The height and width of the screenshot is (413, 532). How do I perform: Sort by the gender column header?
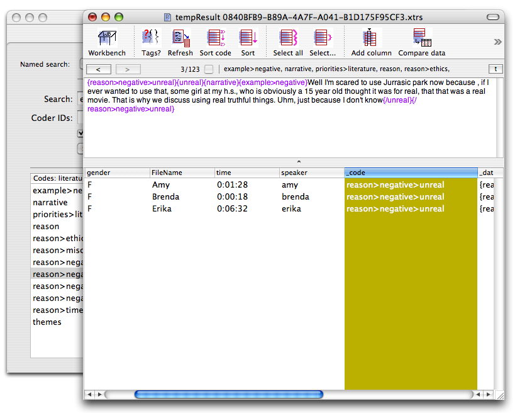(x=117, y=173)
